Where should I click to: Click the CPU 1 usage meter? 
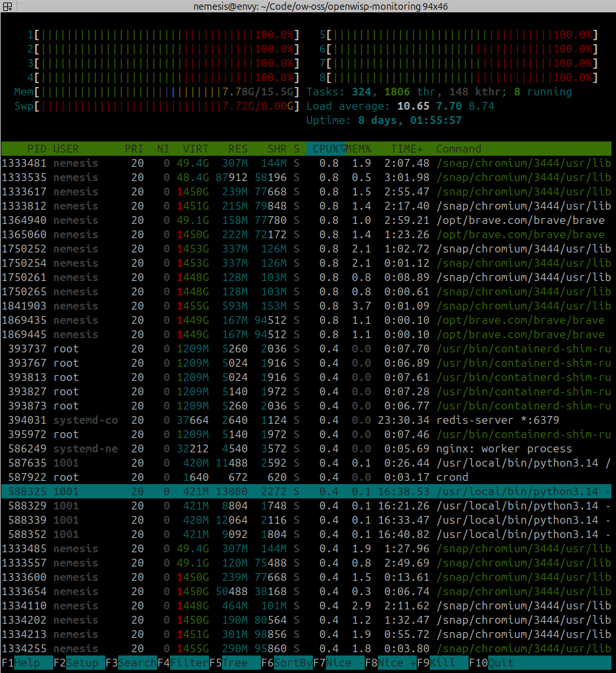click(x=163, y=35)
